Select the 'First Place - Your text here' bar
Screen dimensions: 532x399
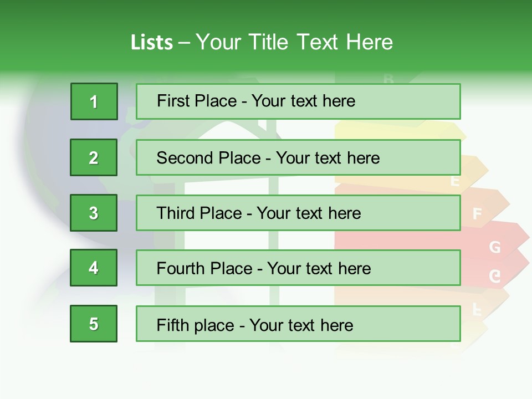tap(298, 101)
